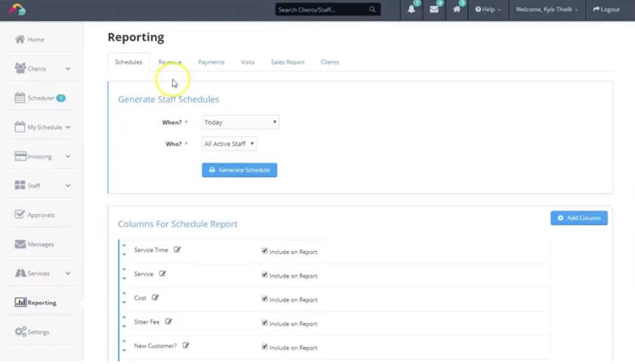Expand the Staff sidebar chevron

68,185
